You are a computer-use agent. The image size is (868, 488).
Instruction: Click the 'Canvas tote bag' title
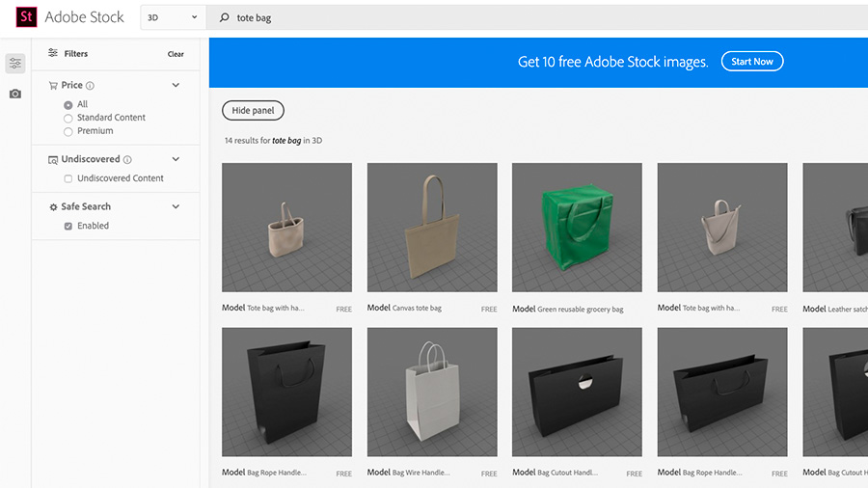[x=417, y=309]
